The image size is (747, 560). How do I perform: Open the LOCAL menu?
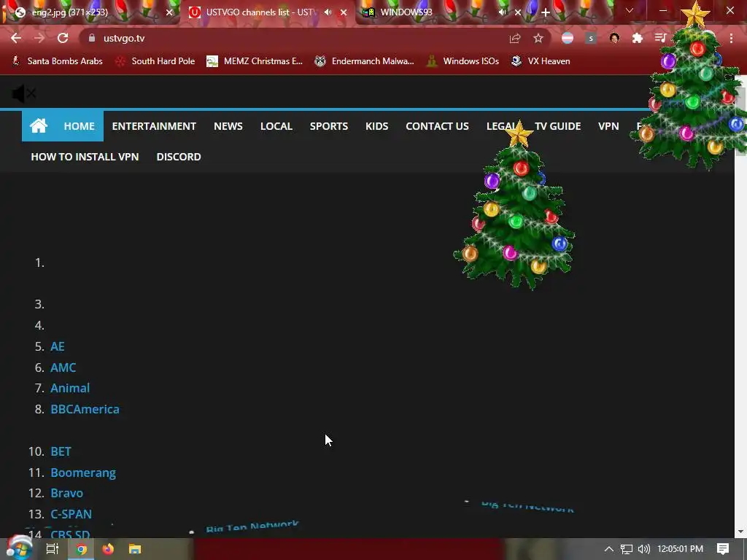(276, 126)
